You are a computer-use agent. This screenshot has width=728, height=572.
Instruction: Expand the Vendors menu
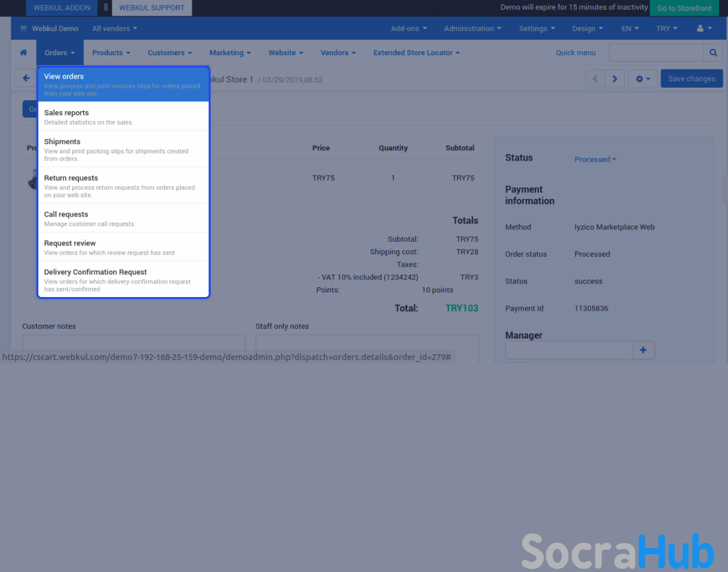point(338,53)
